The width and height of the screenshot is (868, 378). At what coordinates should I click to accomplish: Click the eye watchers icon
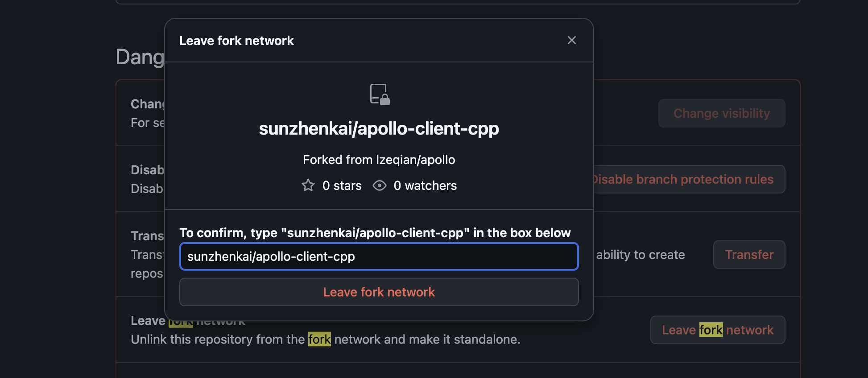pos(380,185)
